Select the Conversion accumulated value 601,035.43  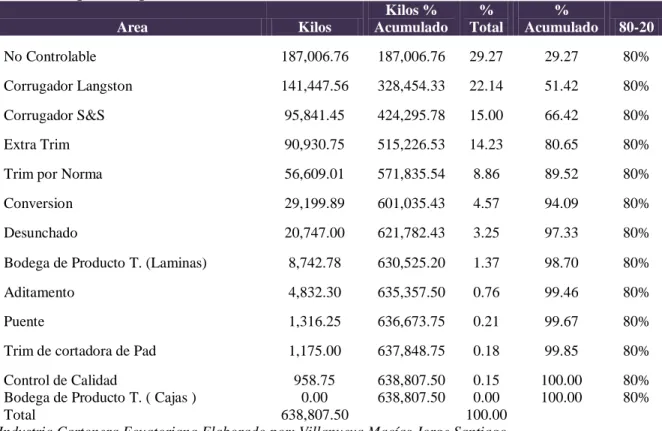click(411, 203)
